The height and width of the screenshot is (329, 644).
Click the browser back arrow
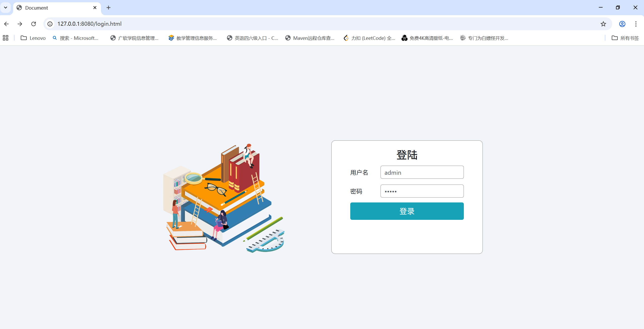click(x=7, y=24)
